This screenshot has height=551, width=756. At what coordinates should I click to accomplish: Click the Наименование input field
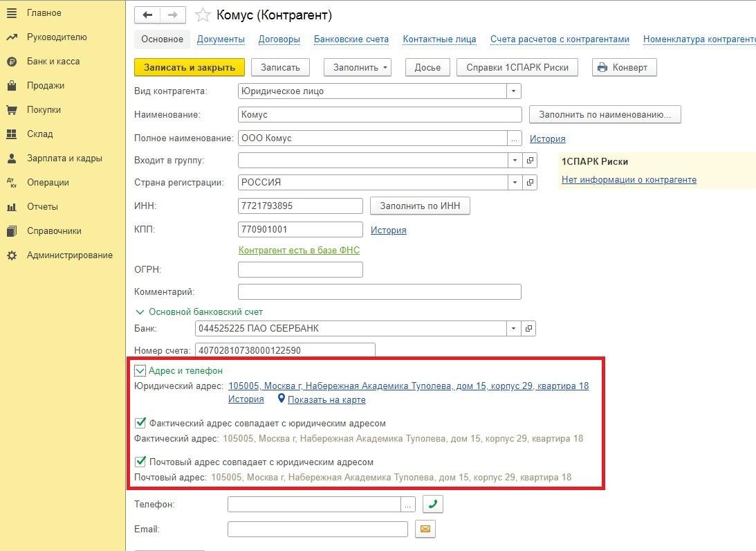(x=380, y=115)
